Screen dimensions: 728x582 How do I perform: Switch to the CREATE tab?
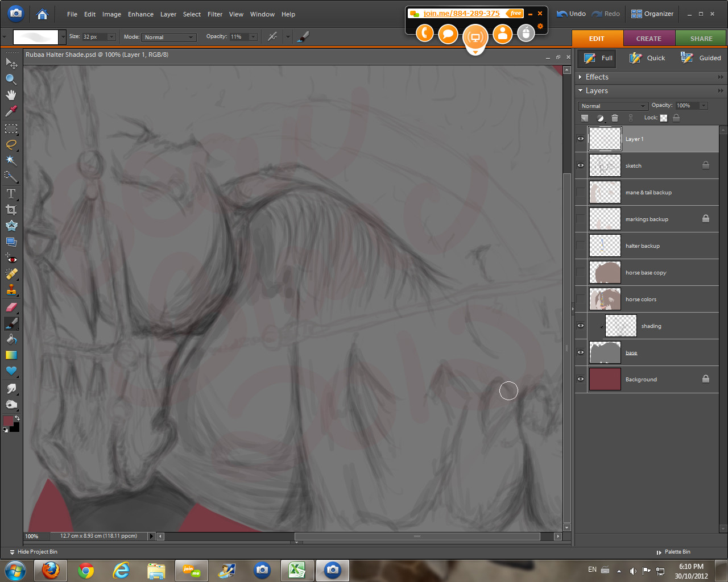[649, 39]
